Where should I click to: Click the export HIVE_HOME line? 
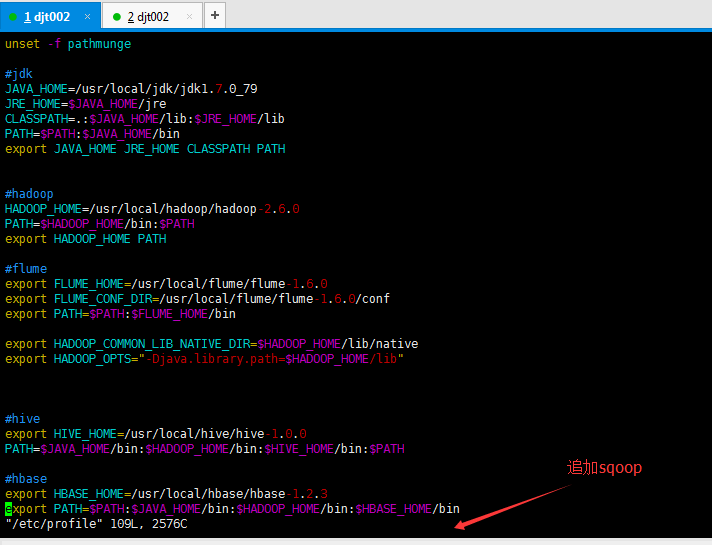pyautogui.click(x=156, y=434)
